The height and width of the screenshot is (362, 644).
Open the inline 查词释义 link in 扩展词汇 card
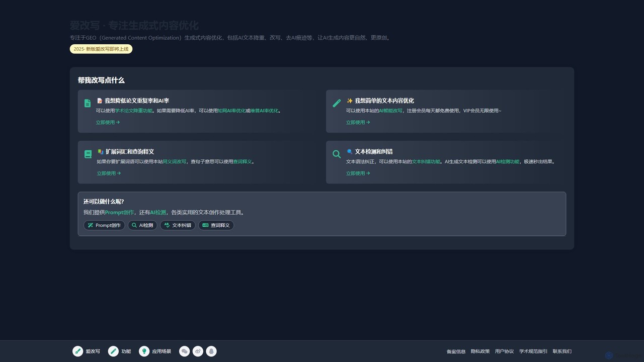click(x=242, y=161)
